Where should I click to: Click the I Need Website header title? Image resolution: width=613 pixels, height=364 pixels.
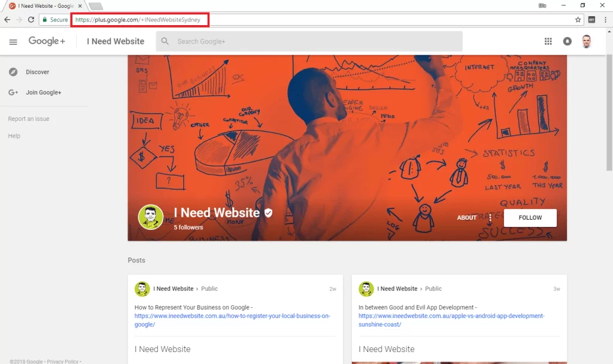click(x=116, y=41)
